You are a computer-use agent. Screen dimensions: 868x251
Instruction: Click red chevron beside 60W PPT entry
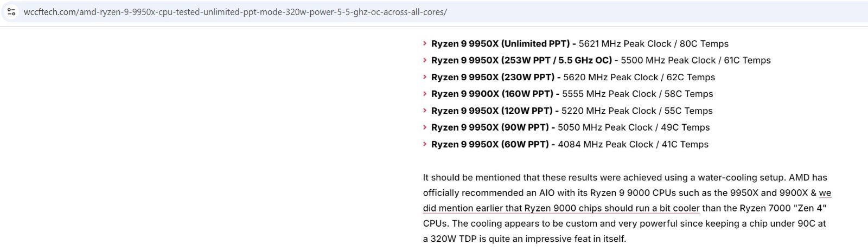(425, 144)
